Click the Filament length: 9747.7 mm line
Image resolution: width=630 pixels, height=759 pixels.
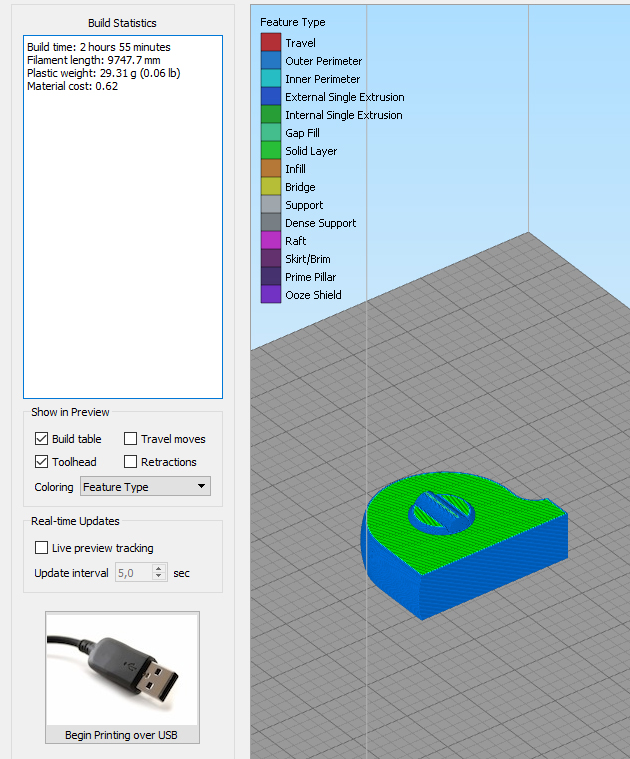tap(94, 60)
